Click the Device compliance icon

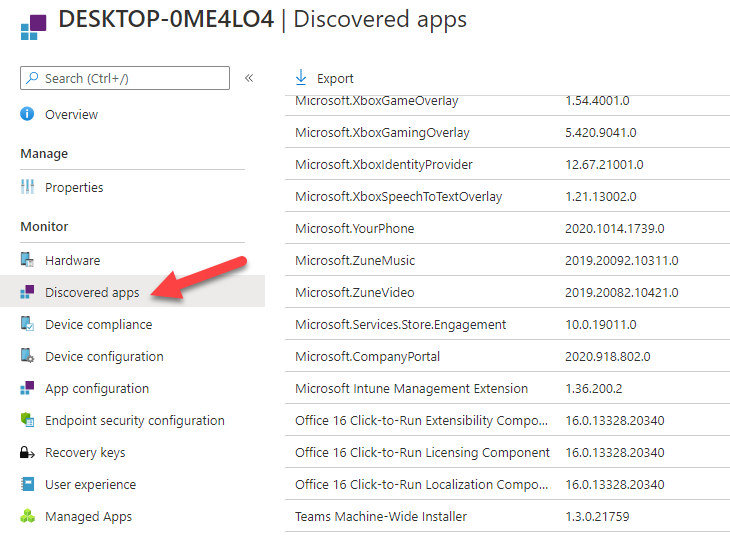click(27, 324)
